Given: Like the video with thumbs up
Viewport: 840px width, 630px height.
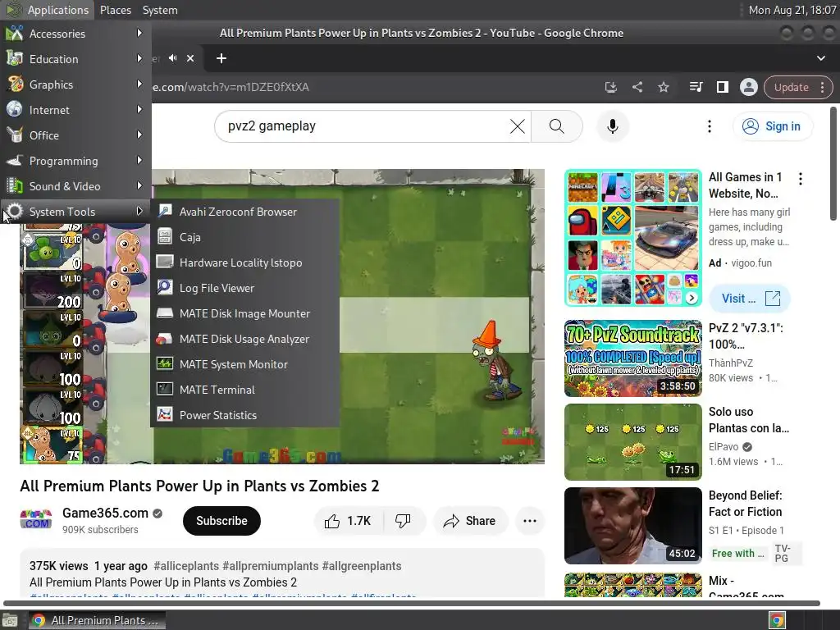Looking at the screenshot, I should click(348, 521).
